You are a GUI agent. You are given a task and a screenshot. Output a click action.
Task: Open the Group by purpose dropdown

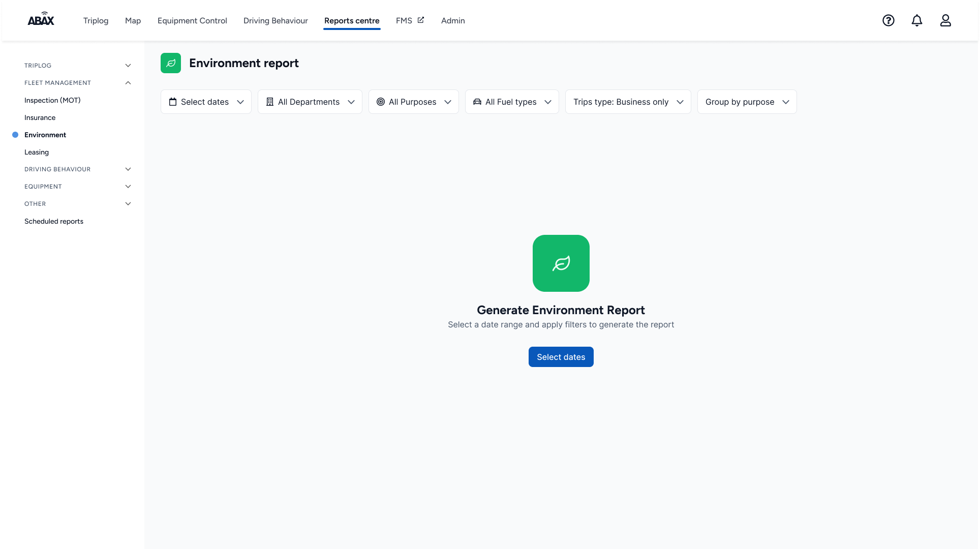pyautogui.click(x=747, y=102)
